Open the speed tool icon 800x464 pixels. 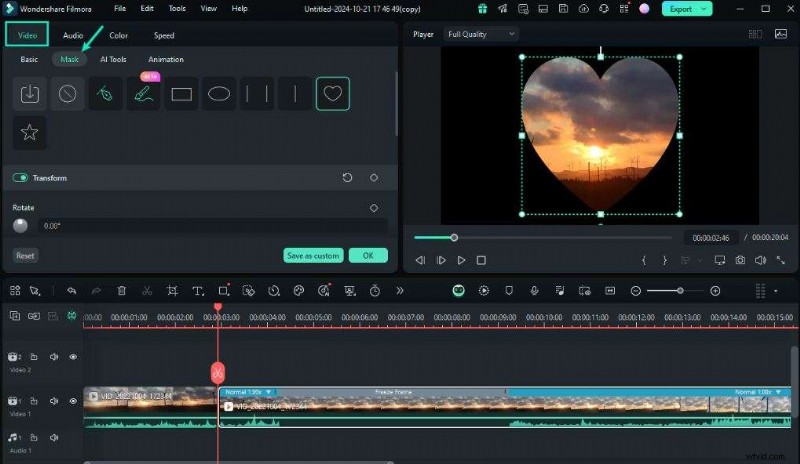point(274,290)
